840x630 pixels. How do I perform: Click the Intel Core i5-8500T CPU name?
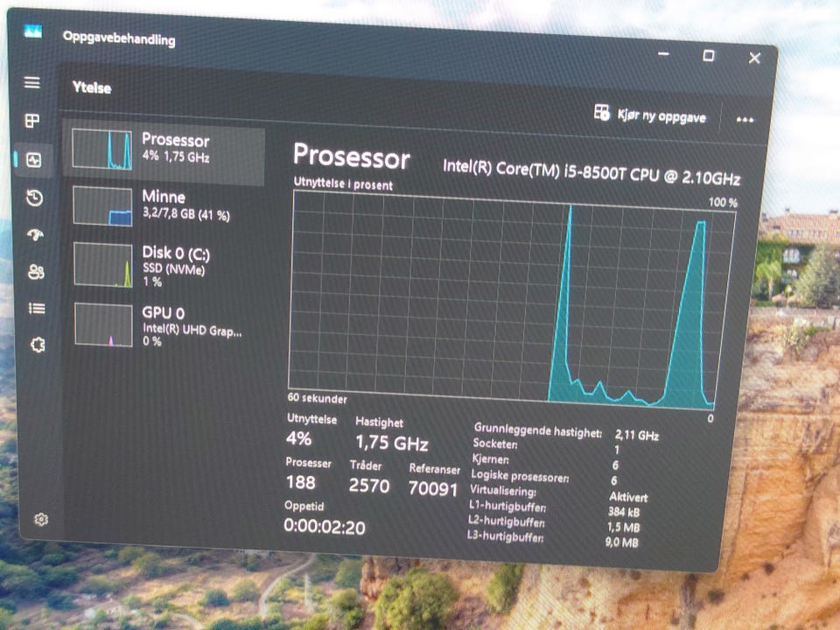point(591,172)
